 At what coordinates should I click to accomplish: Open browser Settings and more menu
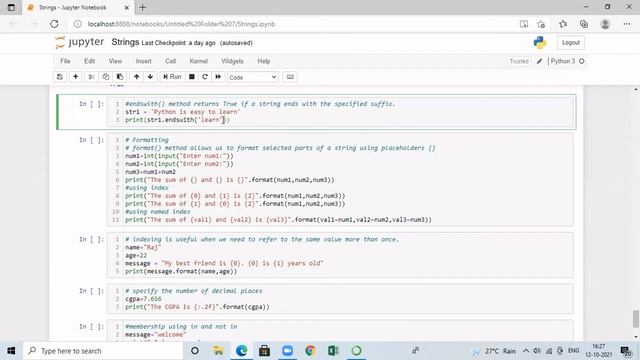click(627, 24)
